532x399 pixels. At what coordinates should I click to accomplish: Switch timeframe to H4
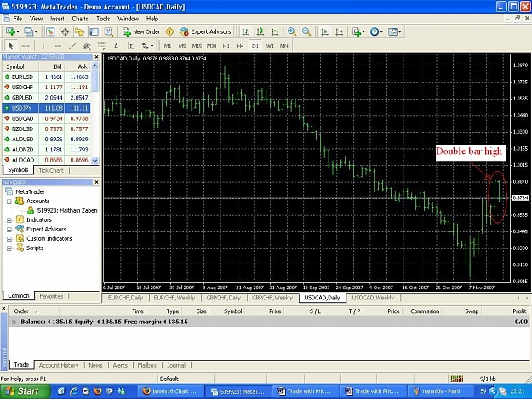point(241,46)
